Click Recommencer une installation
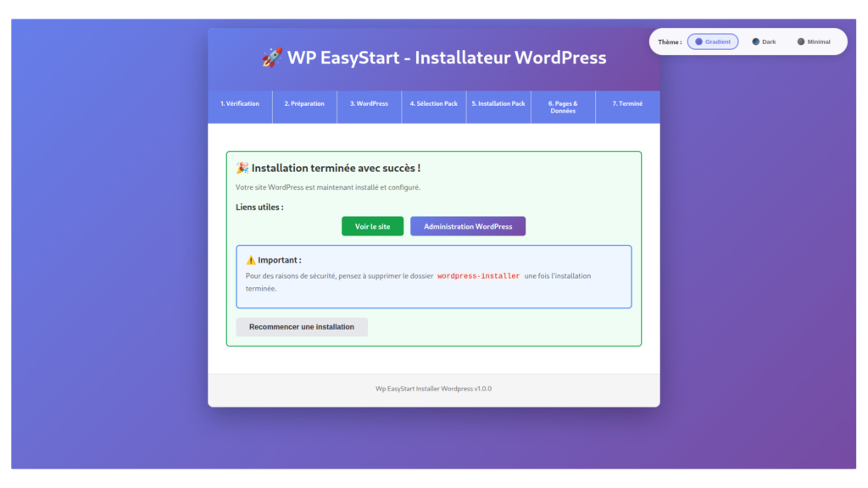Screen dimensions: 868x488 (x=302, y=327)
